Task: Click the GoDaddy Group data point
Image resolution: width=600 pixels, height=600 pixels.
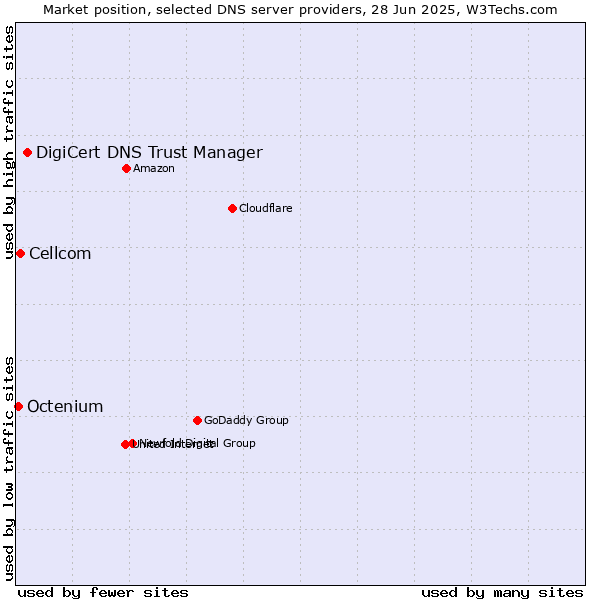Action: 197,421
